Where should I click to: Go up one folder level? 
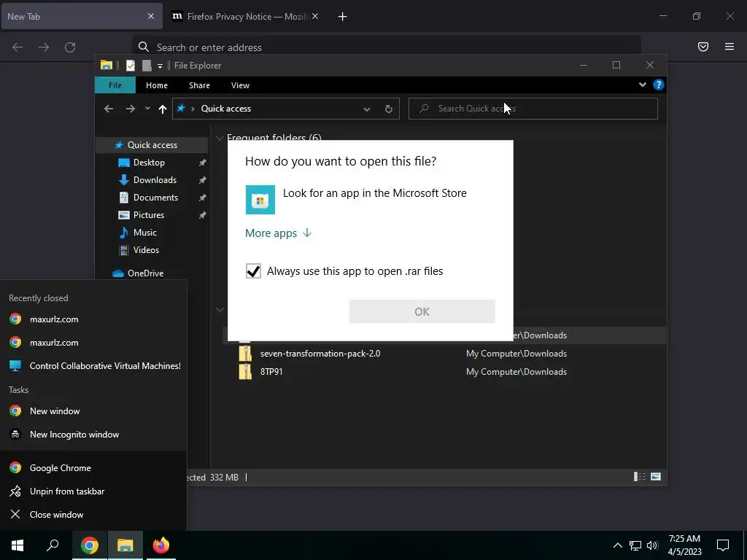point(163,109)
